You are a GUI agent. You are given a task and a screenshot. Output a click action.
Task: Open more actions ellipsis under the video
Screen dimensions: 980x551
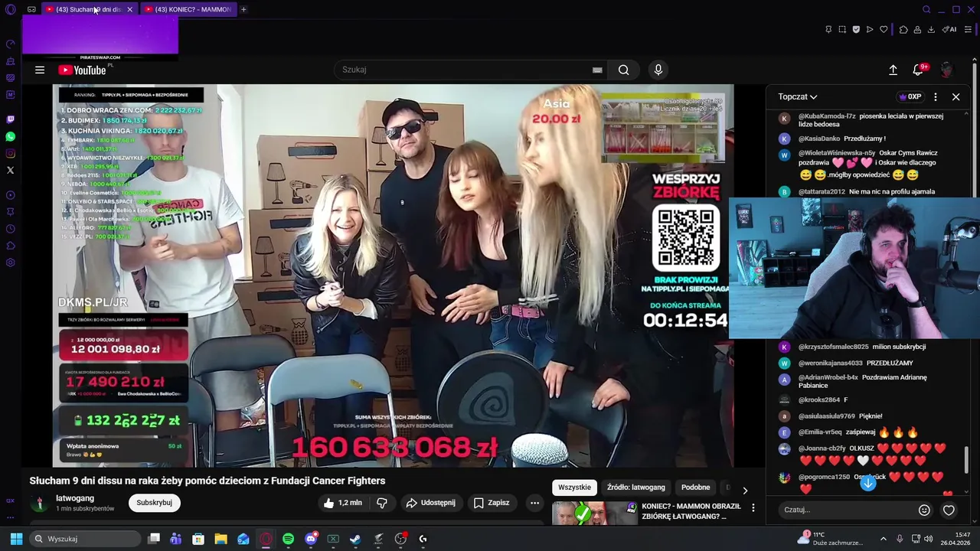point(535,503)
